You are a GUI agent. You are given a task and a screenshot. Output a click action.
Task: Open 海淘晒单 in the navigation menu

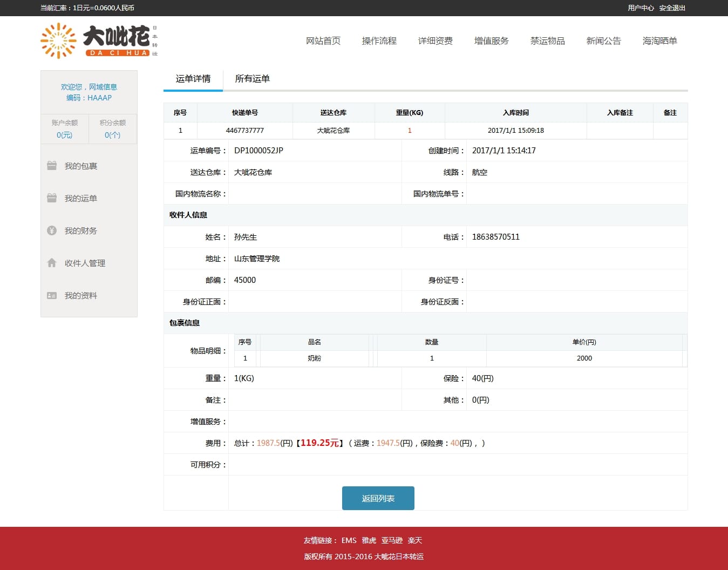[x=660, y=41]
